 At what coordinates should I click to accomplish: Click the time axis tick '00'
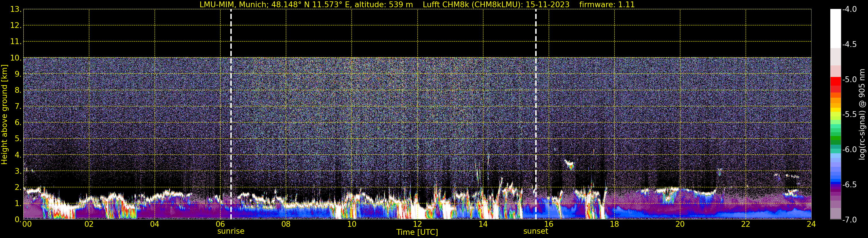tap(26, 224)
